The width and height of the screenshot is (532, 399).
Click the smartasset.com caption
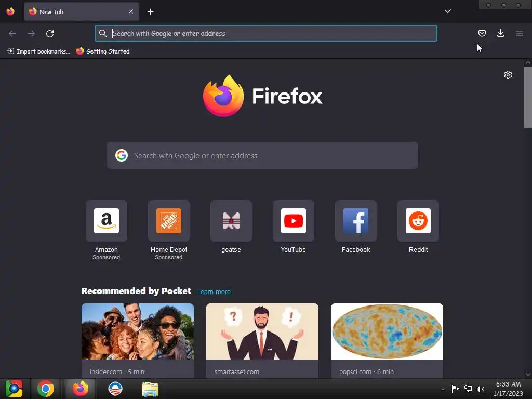coord(237,371)
